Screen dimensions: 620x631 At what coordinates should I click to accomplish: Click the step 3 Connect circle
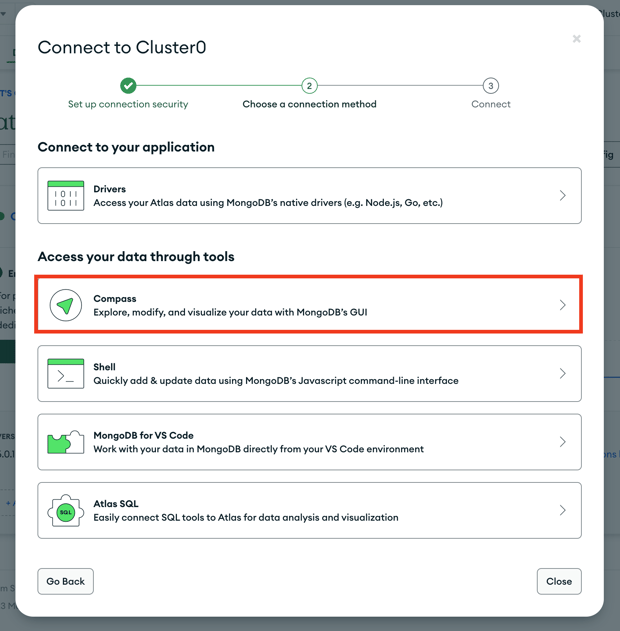[x=490, y=85]
